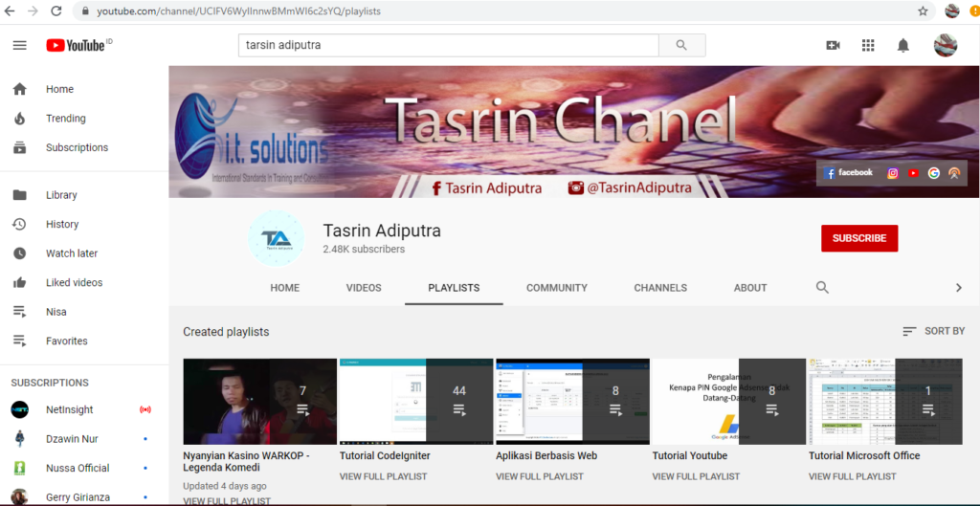Open Tutorial Microsoft Office playlist thumbnail
The image size is (980, 506).
[x=885, y=402]
